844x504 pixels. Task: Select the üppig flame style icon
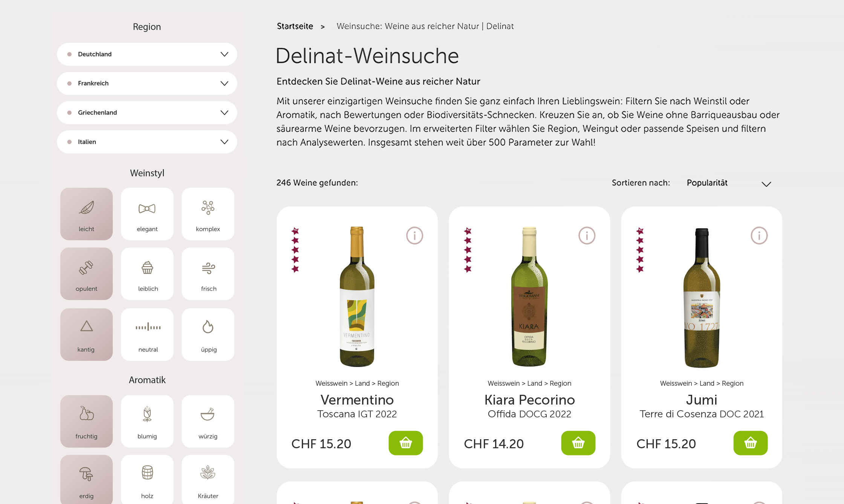tap(208, 327)
